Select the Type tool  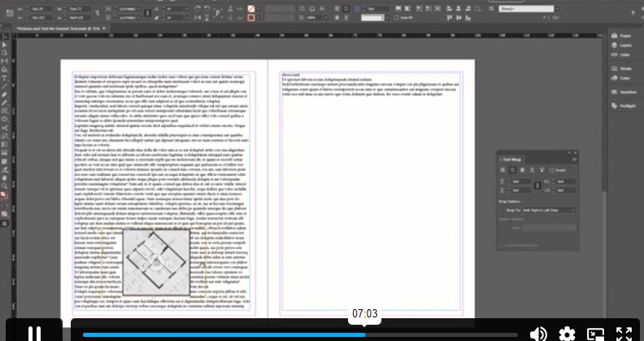tap(5, 78)
